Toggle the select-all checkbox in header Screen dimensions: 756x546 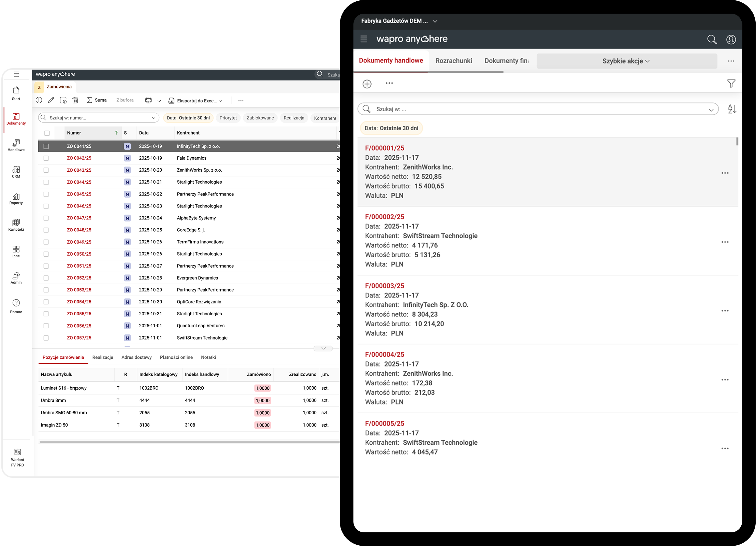(x=47, y=133)
